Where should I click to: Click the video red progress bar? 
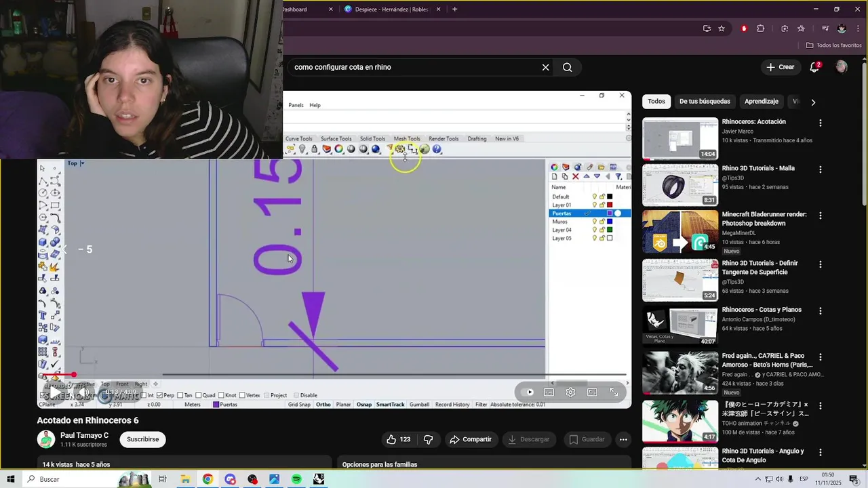point(58,375)
